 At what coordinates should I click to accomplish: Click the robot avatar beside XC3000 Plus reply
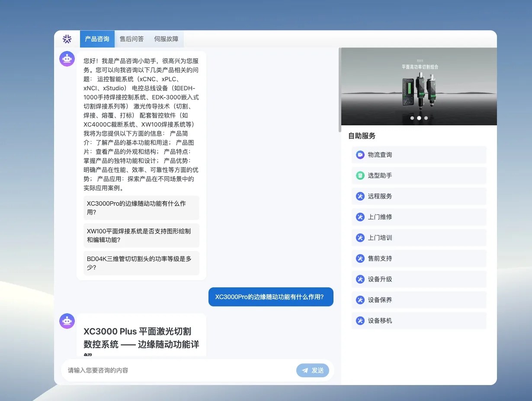[67, 321]
